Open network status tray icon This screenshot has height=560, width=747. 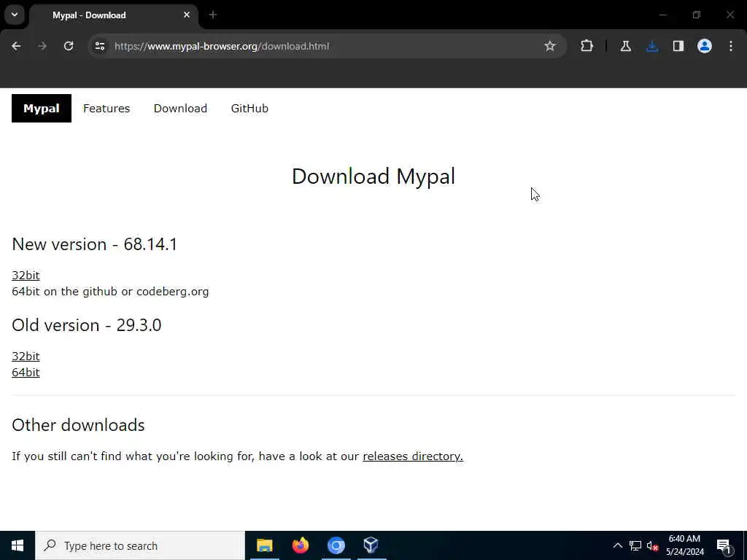click(635, 545)
